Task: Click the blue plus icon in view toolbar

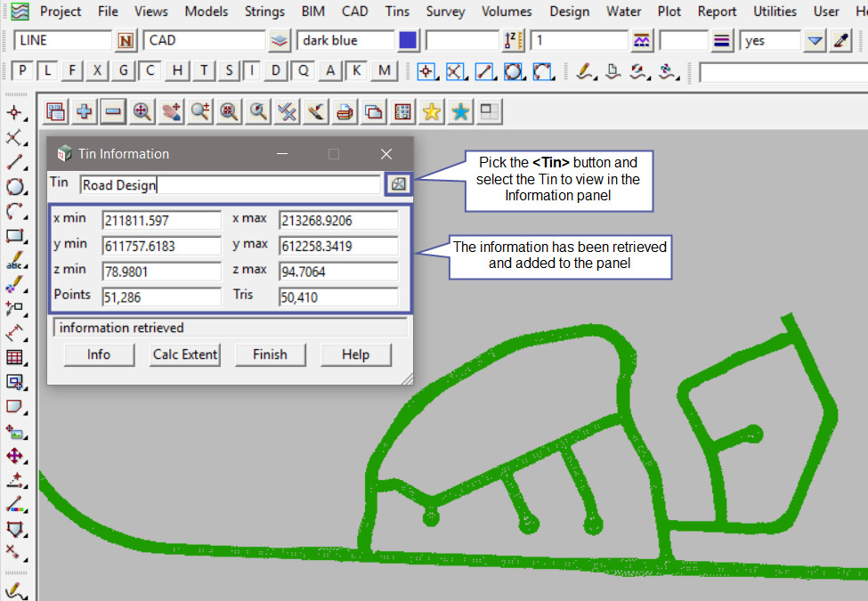Action: coord(85,111)
